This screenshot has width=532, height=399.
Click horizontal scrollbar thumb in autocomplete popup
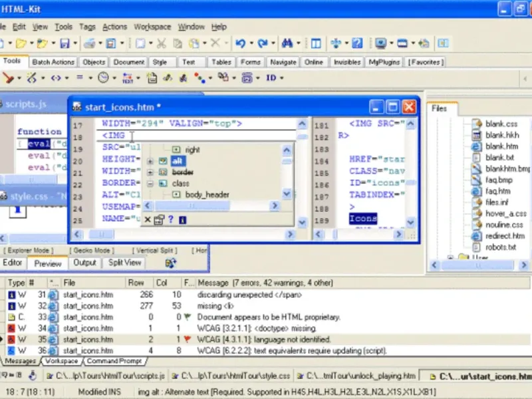coord(192,205)
